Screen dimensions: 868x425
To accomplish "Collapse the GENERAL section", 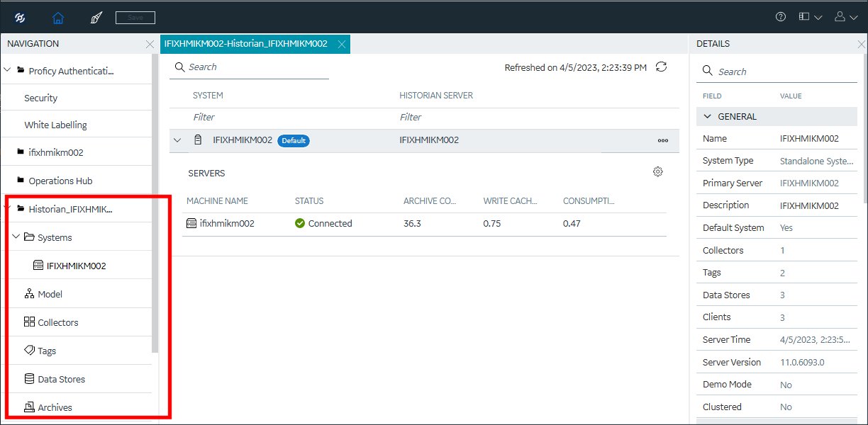I will coord(708,116).
